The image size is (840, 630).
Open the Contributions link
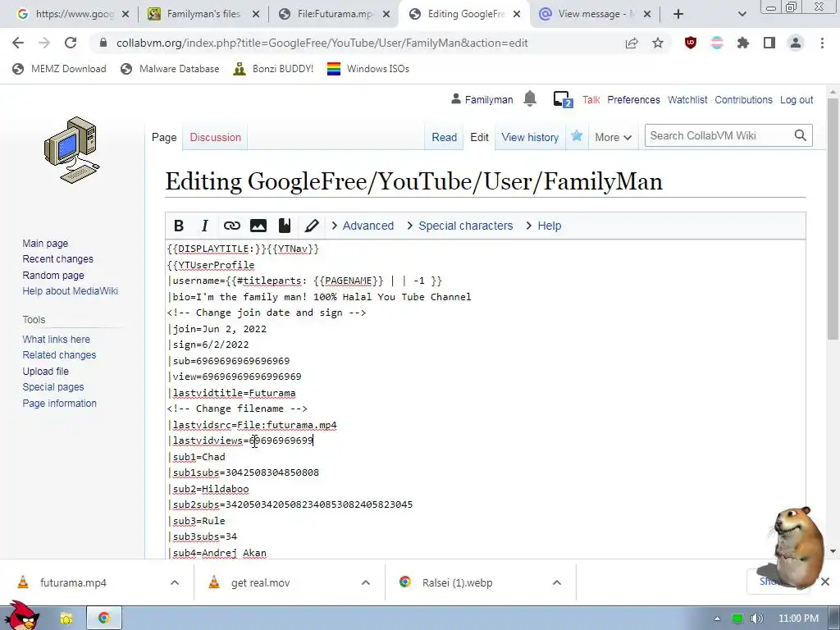743,99
